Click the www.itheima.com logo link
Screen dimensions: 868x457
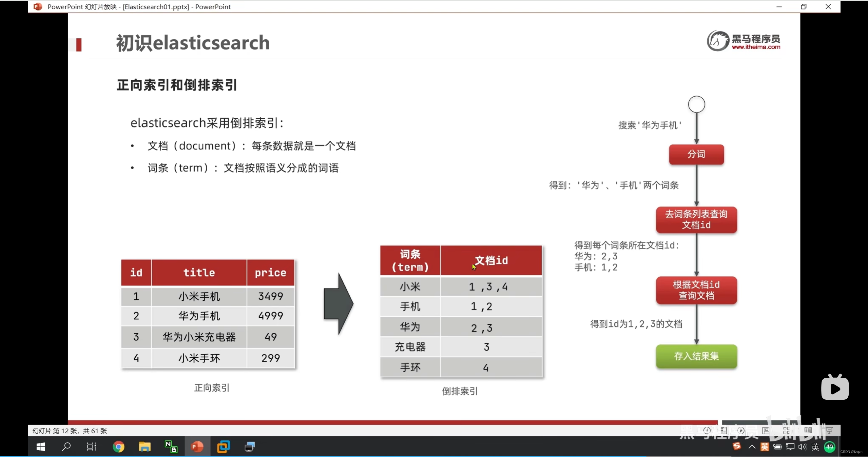tap(756, 47)
